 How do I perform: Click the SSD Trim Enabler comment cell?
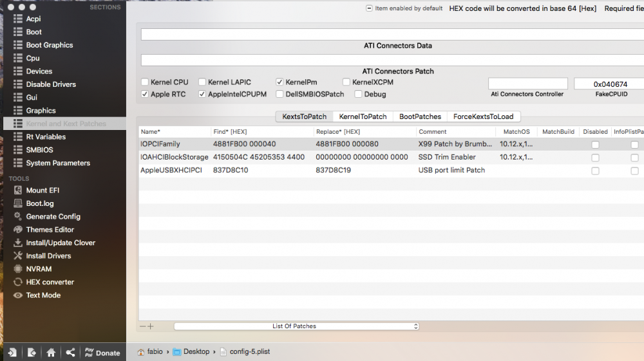(447, 157)
